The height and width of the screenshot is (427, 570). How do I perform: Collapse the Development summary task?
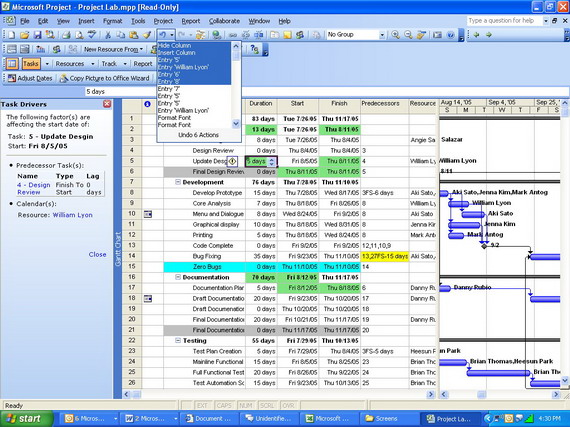(x=178, y=182)
